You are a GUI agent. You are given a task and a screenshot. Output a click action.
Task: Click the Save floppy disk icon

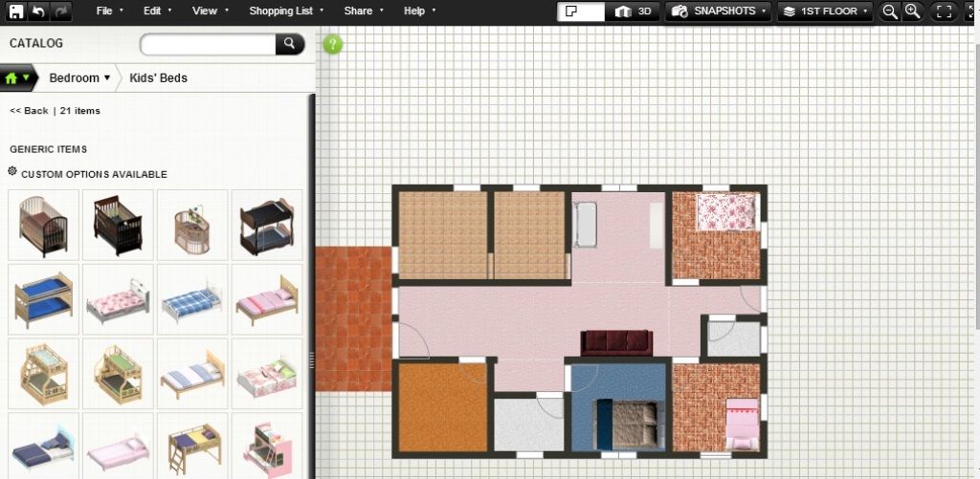(x=15, y=11)
